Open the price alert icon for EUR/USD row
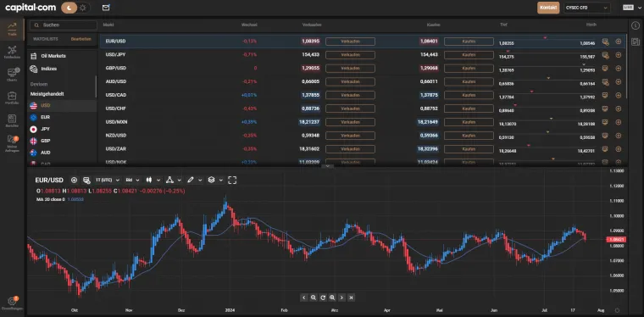Screen dimensions: 644x317 pyautogui.click(x=605, y=42)
